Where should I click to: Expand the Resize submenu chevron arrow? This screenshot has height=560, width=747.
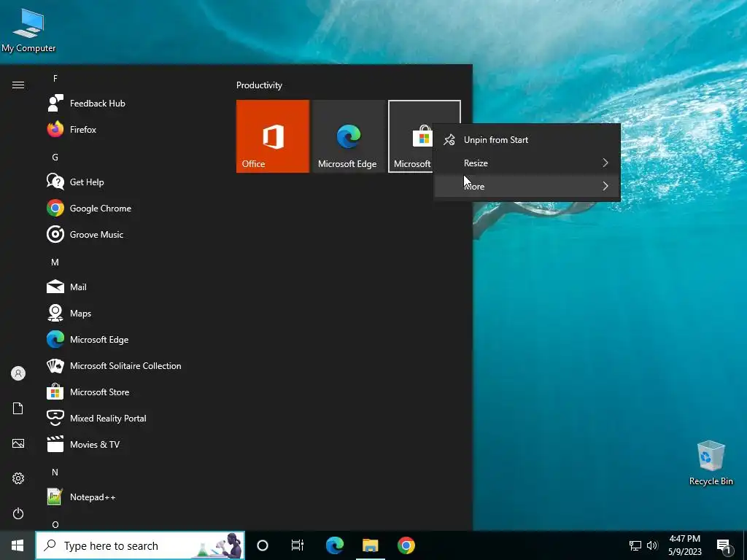coord(605,163)
